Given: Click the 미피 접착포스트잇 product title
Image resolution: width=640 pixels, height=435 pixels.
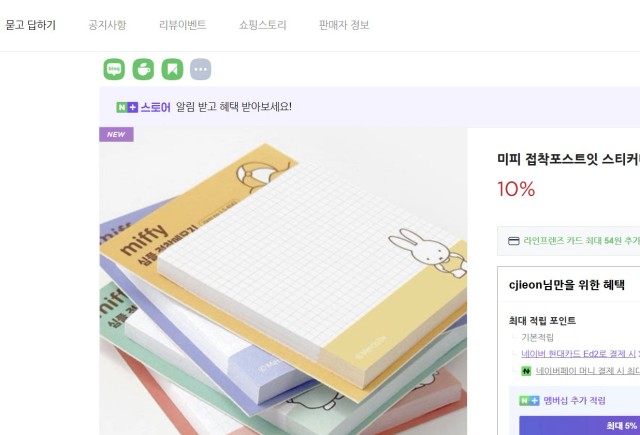Looking at the screenshot, I should [568, 159].
